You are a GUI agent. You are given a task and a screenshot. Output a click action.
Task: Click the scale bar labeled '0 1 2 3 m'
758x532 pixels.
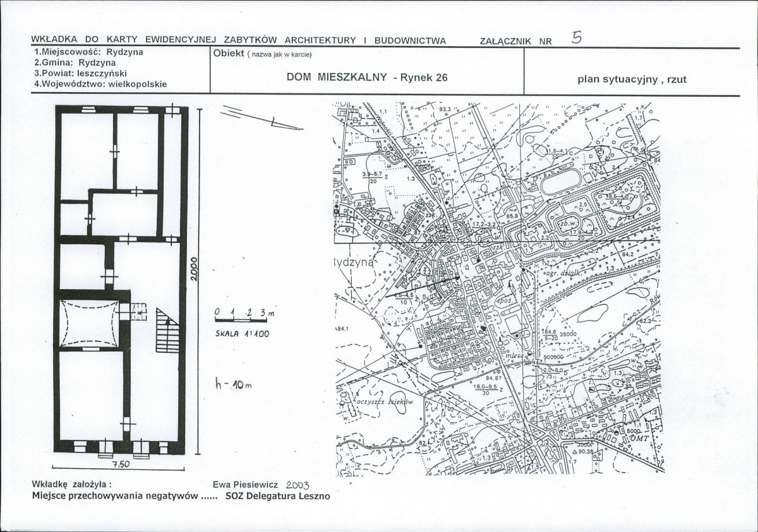tap(245, 316)
